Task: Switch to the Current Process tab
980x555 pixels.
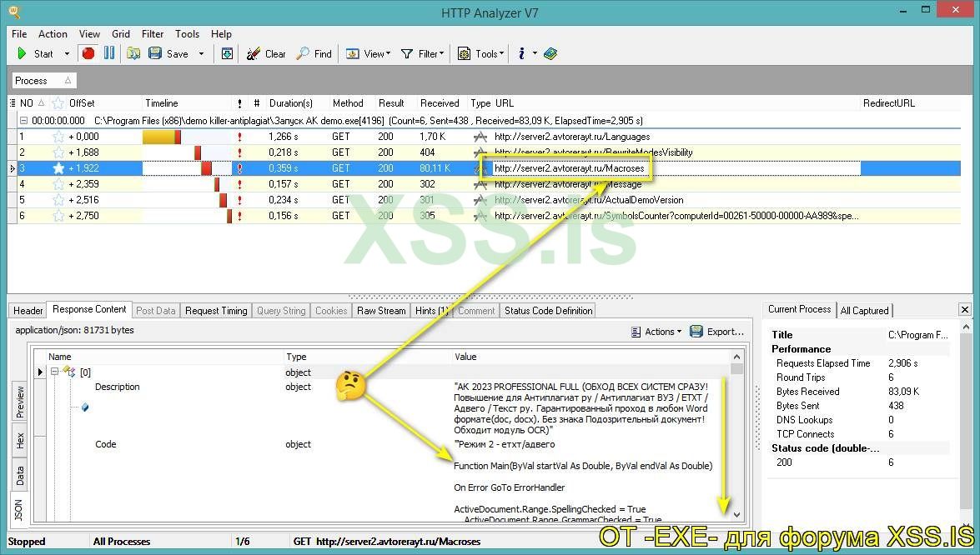Action: tap(799, 309)
